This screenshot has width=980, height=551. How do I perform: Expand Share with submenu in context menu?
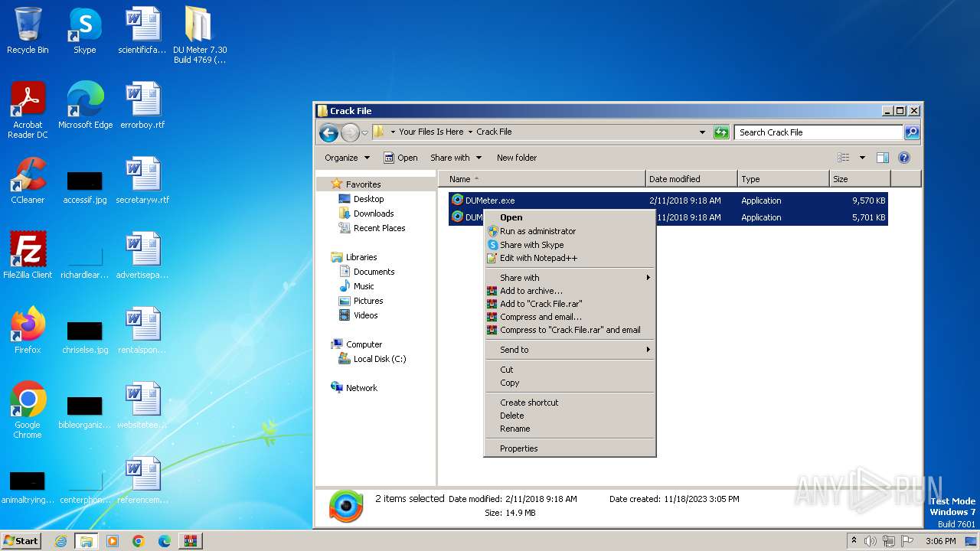coord(570,278)
